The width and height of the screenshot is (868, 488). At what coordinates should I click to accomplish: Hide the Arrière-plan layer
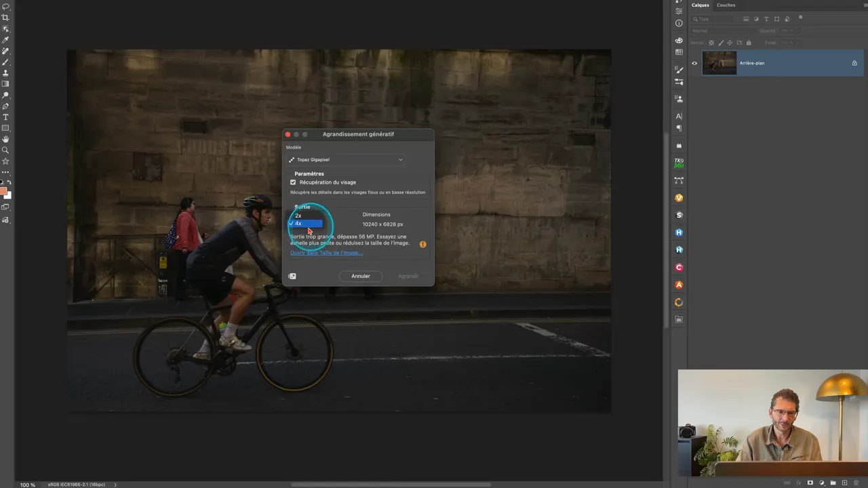[x=694, y=63]
